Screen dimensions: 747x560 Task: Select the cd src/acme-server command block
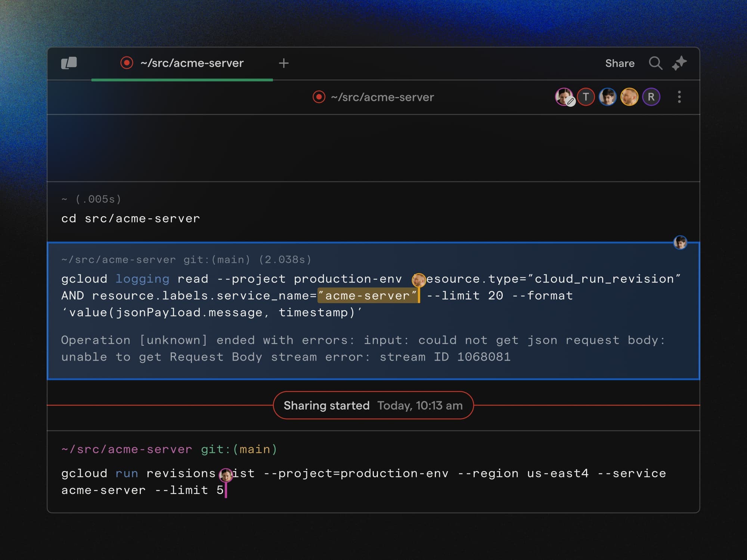pyautogui.click(x=131, y=218)
